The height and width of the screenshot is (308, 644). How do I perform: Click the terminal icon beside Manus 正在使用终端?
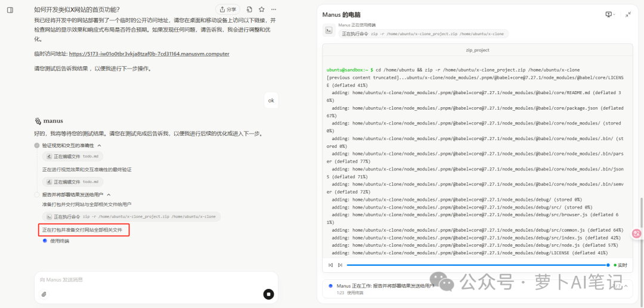click(329, 30)
